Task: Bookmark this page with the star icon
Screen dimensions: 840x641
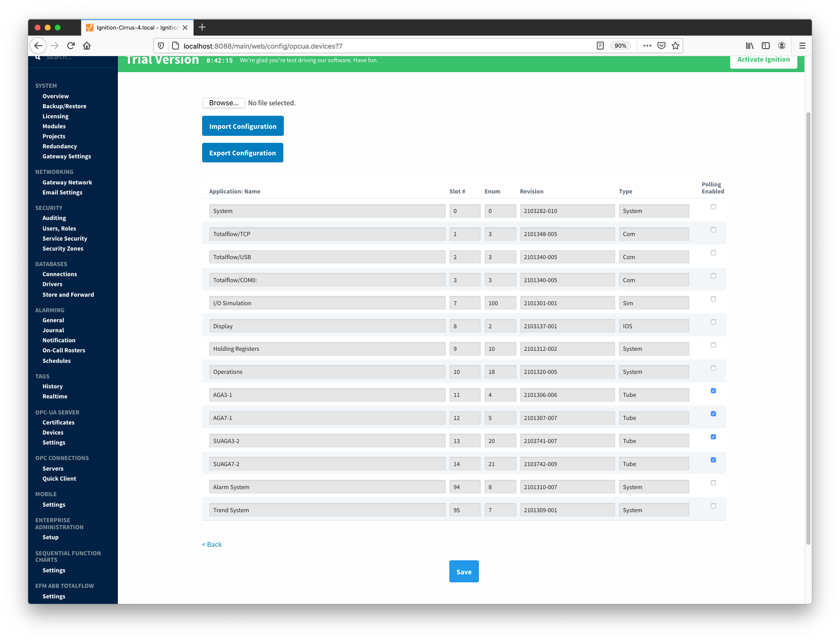Action: click(x=676, y=46)
